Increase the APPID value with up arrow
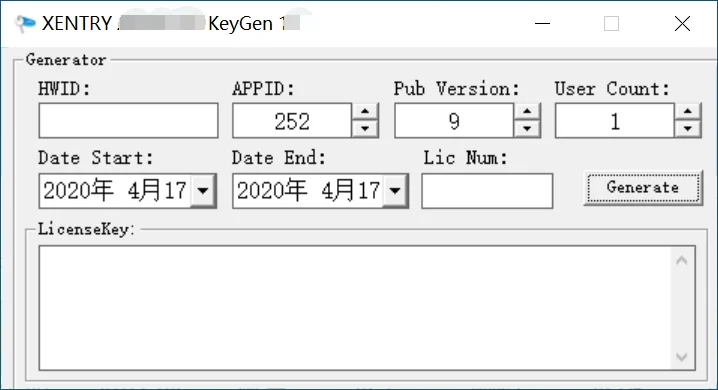This screenshot has width=718, height=390. [365, 112]
